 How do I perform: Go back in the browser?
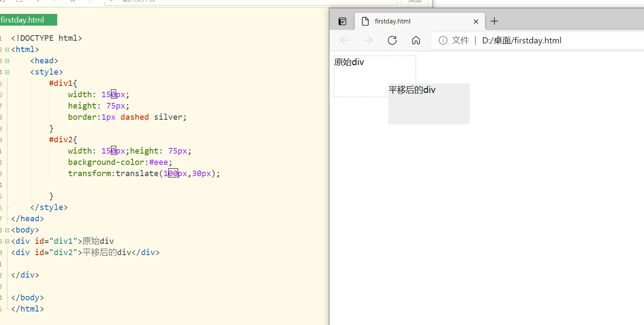[x=345, y=40]
